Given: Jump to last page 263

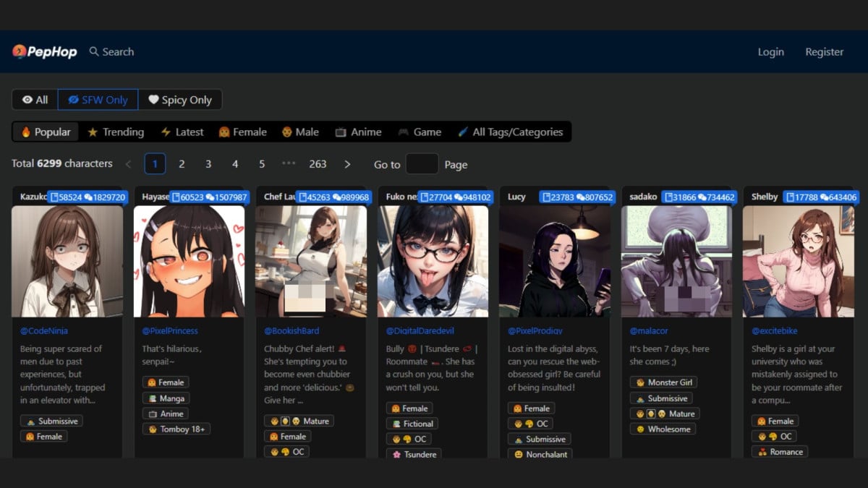Looking at the screenshot, I should pos(318,164).
